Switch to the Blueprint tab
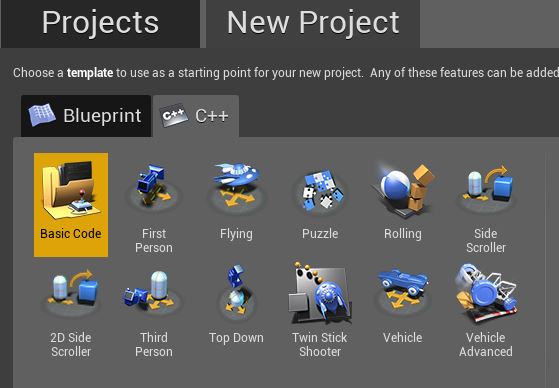Viewport: 559px width, 388px height. pyautogui.click(x=86, y=116)
